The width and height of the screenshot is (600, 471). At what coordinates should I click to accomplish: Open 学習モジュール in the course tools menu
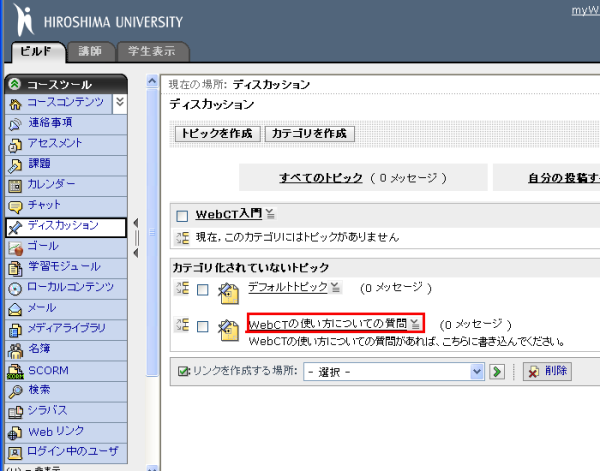(64, 267)
